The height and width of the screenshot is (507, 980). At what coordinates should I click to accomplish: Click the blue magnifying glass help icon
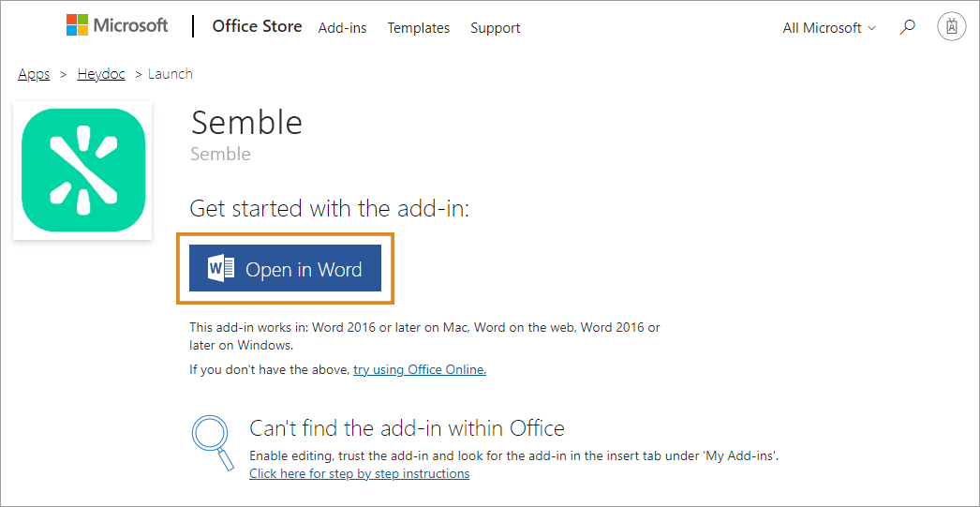213,442
